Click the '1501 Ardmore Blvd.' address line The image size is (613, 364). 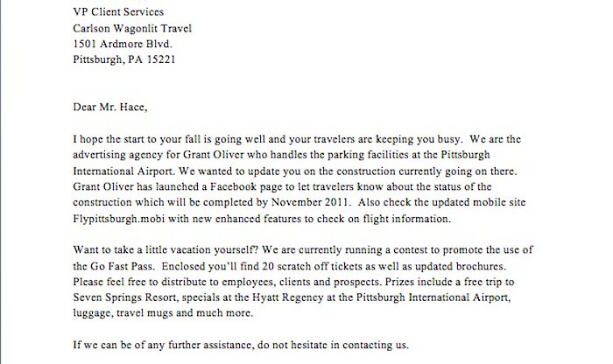click(123, 44)
